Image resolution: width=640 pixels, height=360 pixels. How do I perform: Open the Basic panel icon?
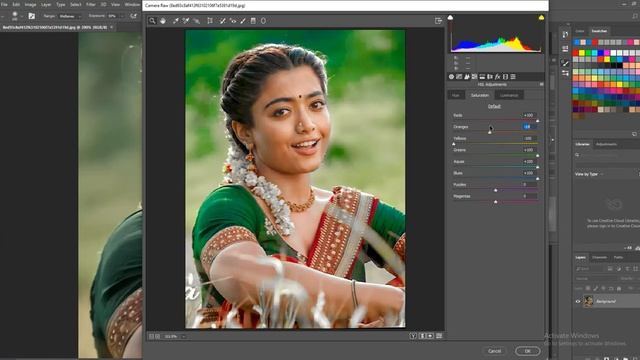coord(451,77)
